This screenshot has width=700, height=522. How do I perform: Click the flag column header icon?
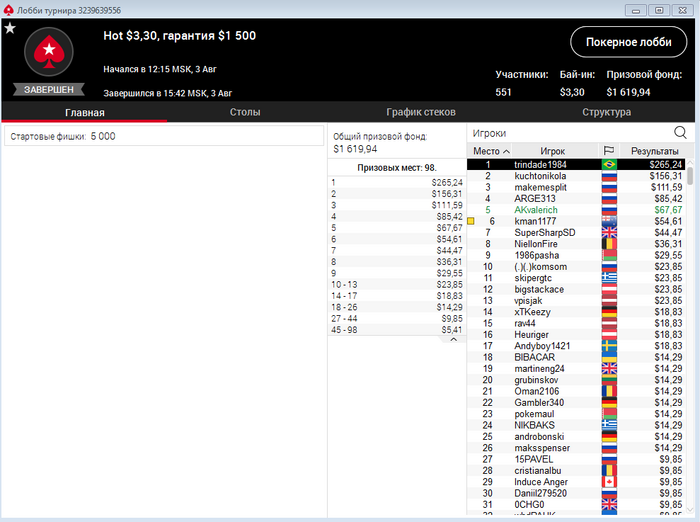point(608,151)
